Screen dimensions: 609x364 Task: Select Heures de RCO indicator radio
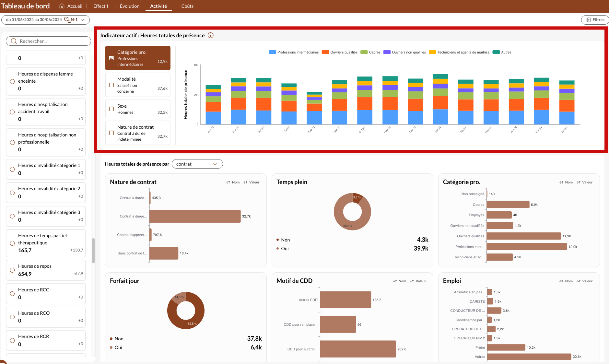[12, 317]
